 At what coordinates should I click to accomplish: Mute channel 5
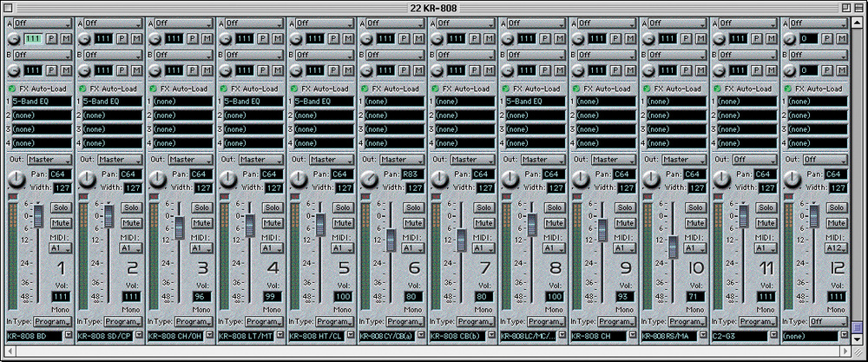point(343,223)
